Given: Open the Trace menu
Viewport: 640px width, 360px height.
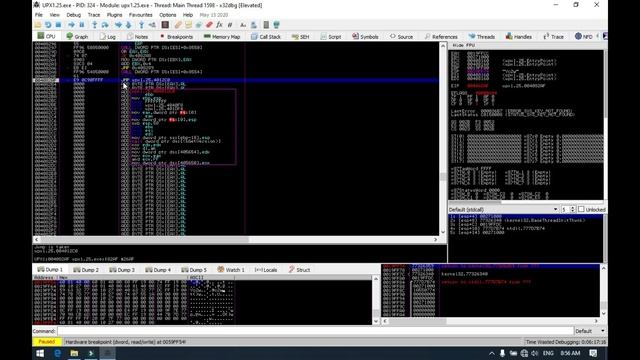Looking at the screenshot, I should (x=94, y=15).
